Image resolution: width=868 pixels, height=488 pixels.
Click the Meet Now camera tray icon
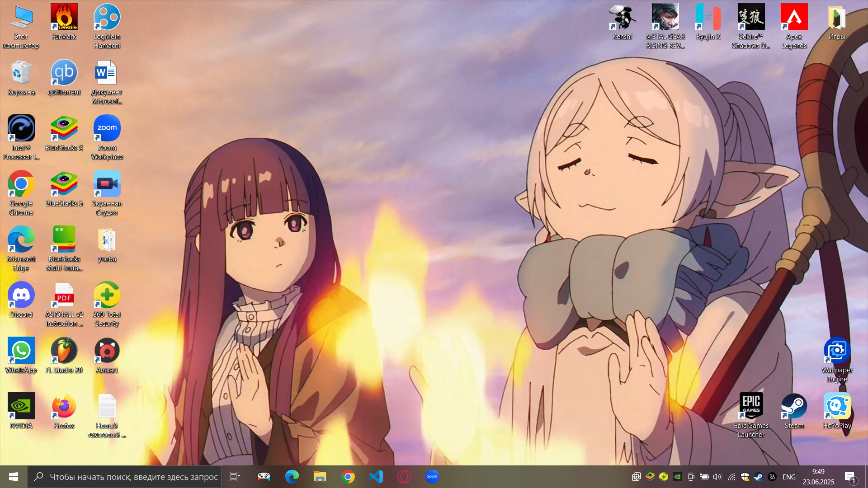pos(690,477)
